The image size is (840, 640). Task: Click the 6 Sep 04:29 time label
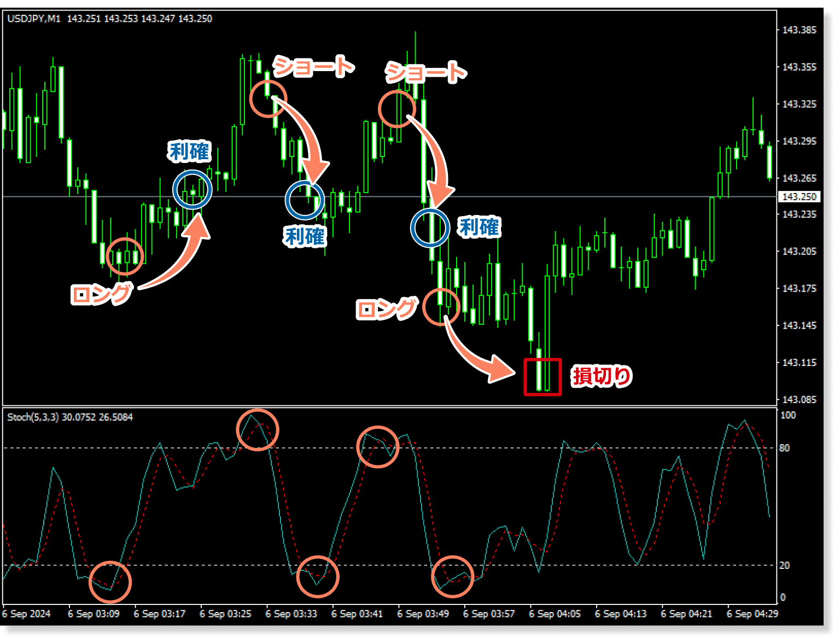point(752,614)
